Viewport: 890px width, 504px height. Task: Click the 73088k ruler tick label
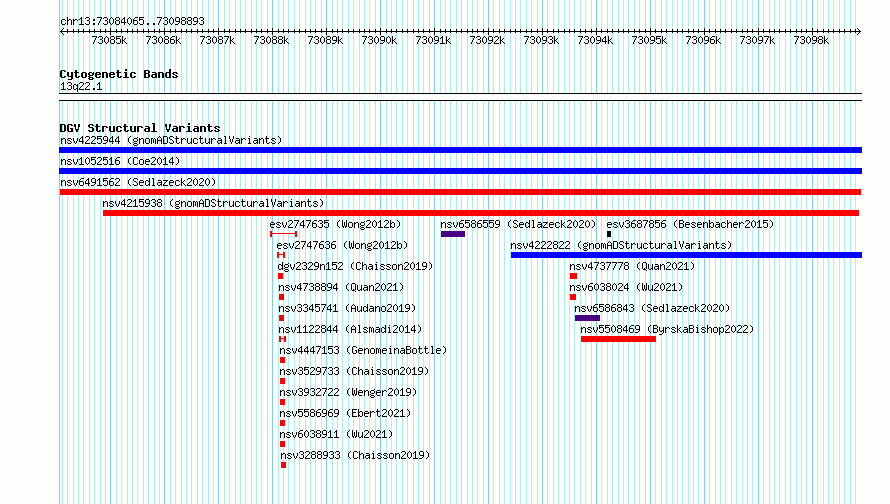[x=271, y=40]
